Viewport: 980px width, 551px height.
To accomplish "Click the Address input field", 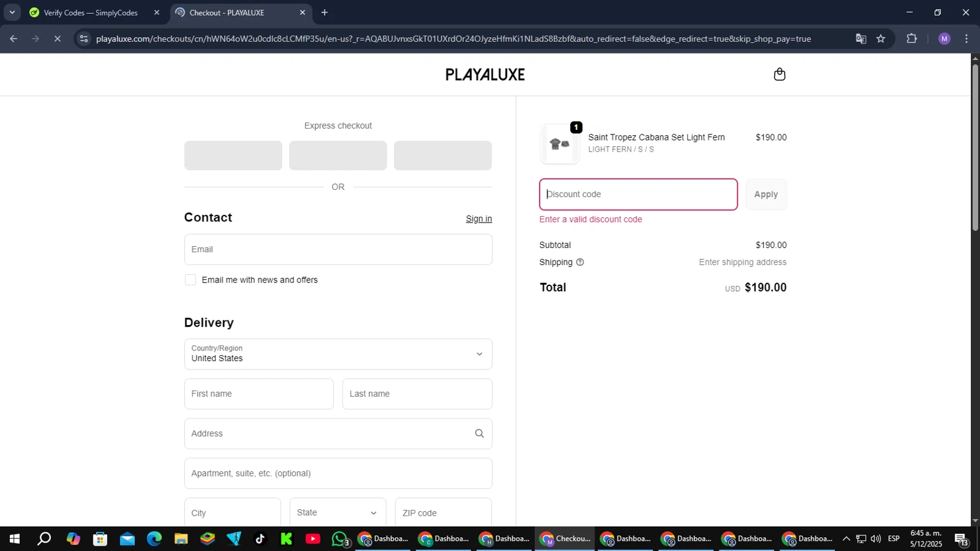I will click(x=338, y=433).
